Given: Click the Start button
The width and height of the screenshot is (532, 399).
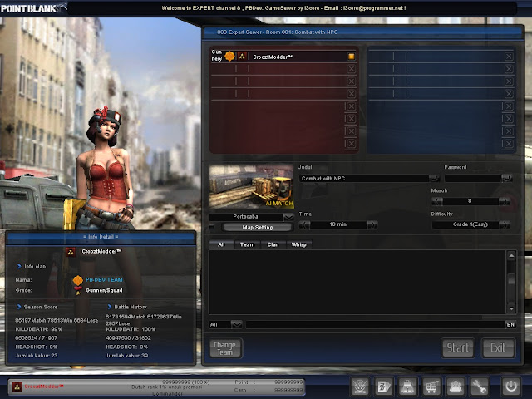Looking at the screenshot, I should click(458, 347).
